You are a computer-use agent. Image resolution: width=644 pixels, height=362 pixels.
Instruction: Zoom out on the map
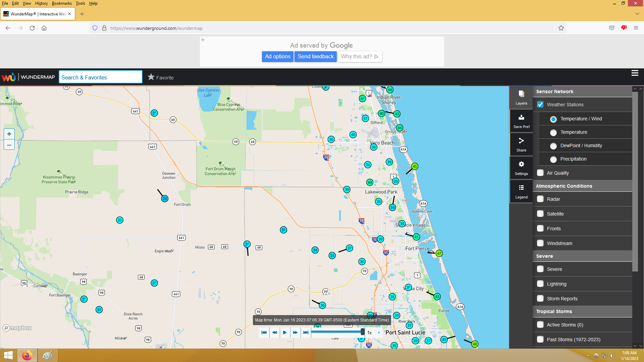point(9,145)
